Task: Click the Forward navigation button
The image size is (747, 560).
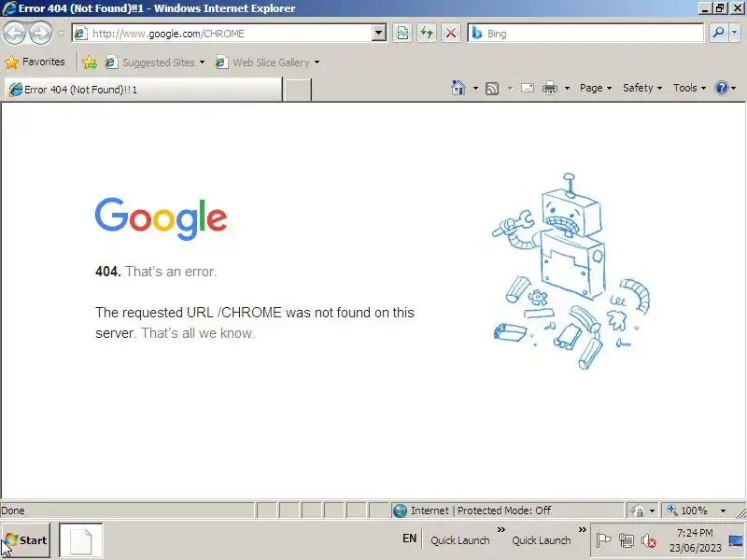Action: (40, 34)
